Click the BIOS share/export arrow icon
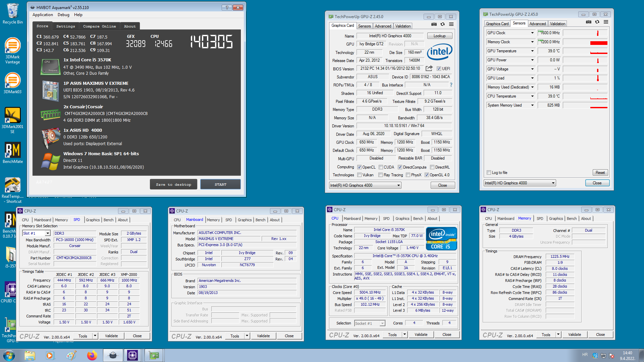This screenshot has width=644, height=362. coord(429,68)
